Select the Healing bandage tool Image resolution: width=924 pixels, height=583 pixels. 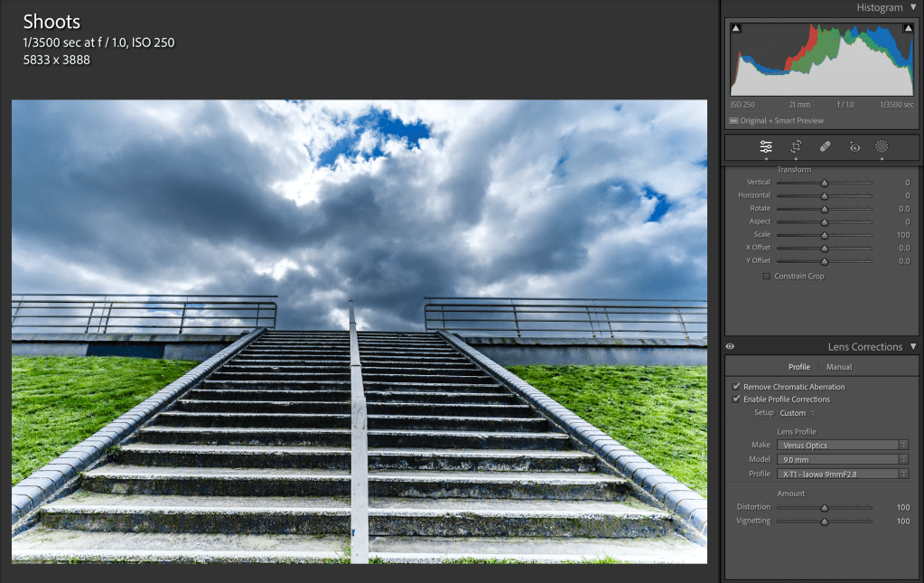click(825, 146)
